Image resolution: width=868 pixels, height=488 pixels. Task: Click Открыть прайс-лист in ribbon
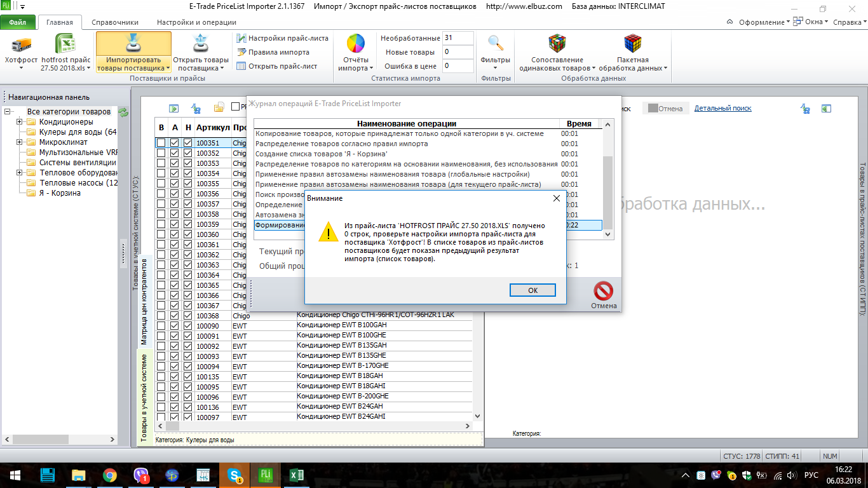(x=277, y=66)
